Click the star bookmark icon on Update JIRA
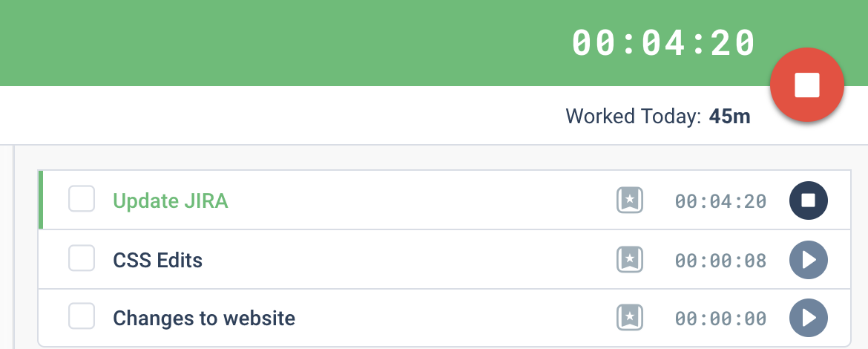 (x=630, y=200)
